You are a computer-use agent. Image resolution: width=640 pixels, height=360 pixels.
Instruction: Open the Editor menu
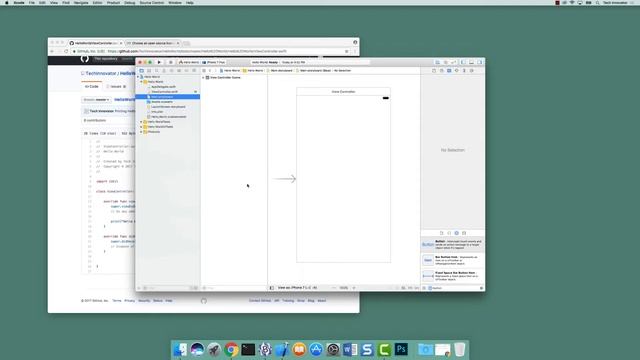click(x=98, y=2)
